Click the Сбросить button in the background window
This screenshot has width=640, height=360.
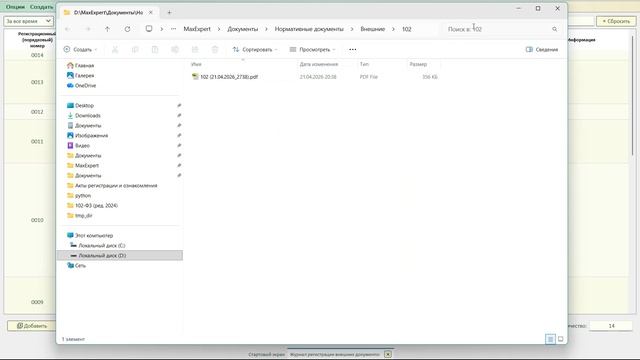pos(616,21)
